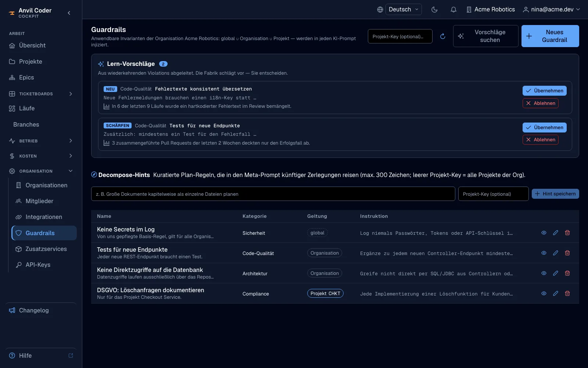The width and height of the screenshot is (588, 368).
Task: Toggle dark mode with the moon icon
Action: tap(434, 10)
